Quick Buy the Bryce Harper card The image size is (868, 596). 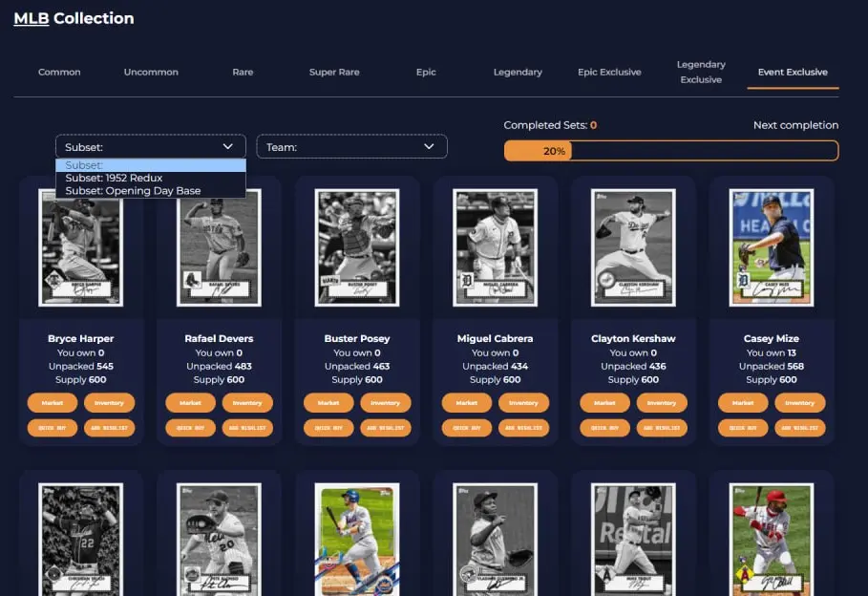[52, 428]
